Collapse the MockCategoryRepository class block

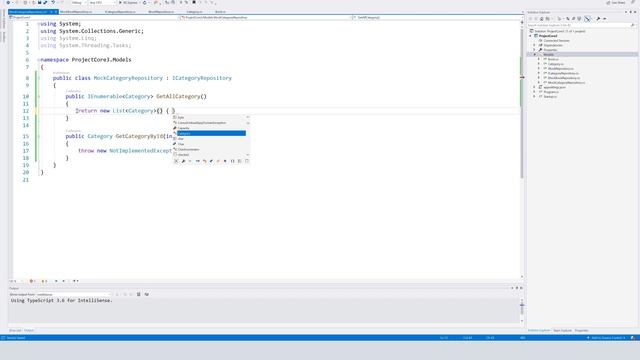pyautogui.click(x=39, y=78)
